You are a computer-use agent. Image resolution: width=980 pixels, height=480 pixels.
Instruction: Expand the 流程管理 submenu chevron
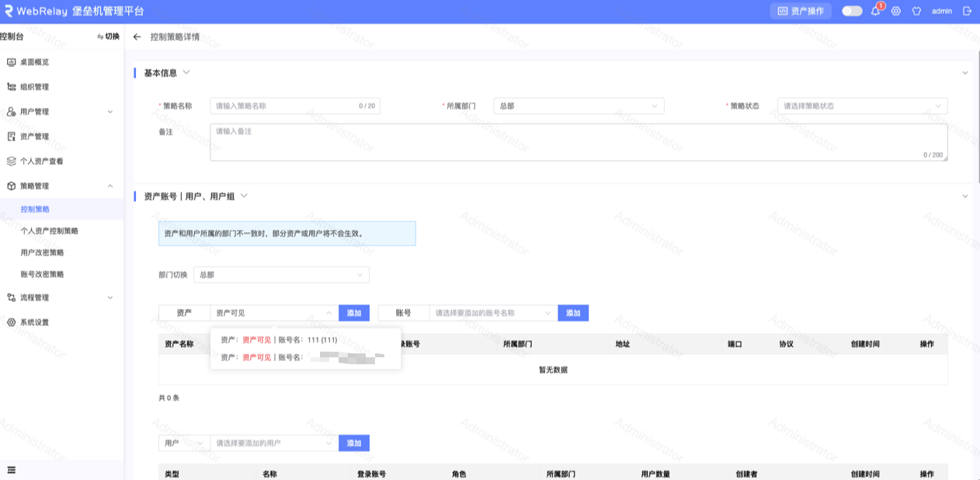point(109,297)
